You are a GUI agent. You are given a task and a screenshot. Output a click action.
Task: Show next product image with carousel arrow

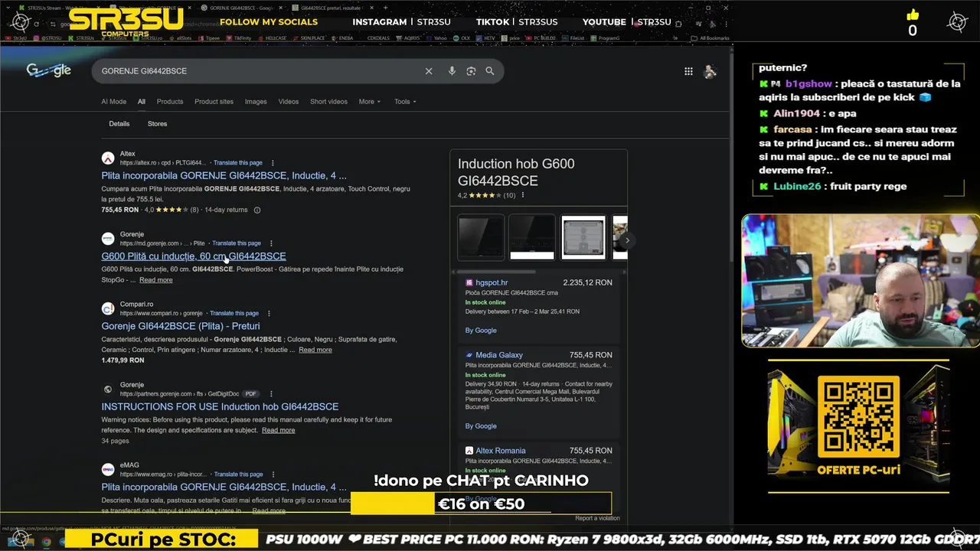coord(627,240)
